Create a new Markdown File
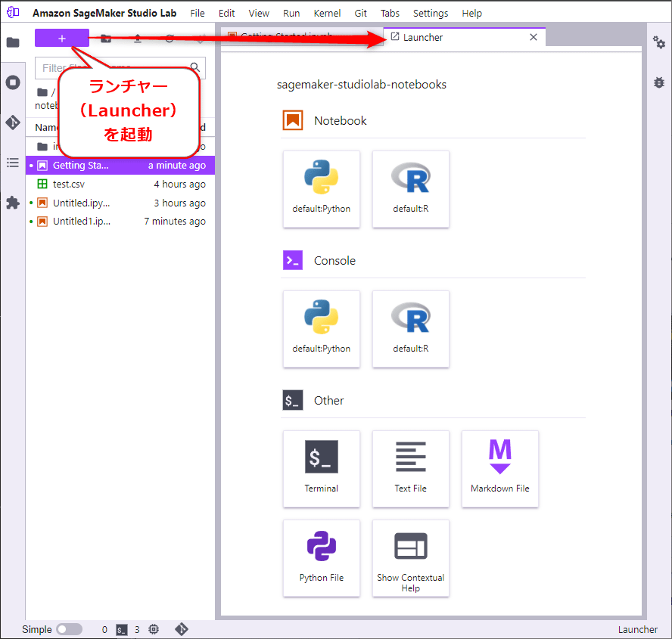The height and width of the screenshot is (639, 672). click(499, 469)
